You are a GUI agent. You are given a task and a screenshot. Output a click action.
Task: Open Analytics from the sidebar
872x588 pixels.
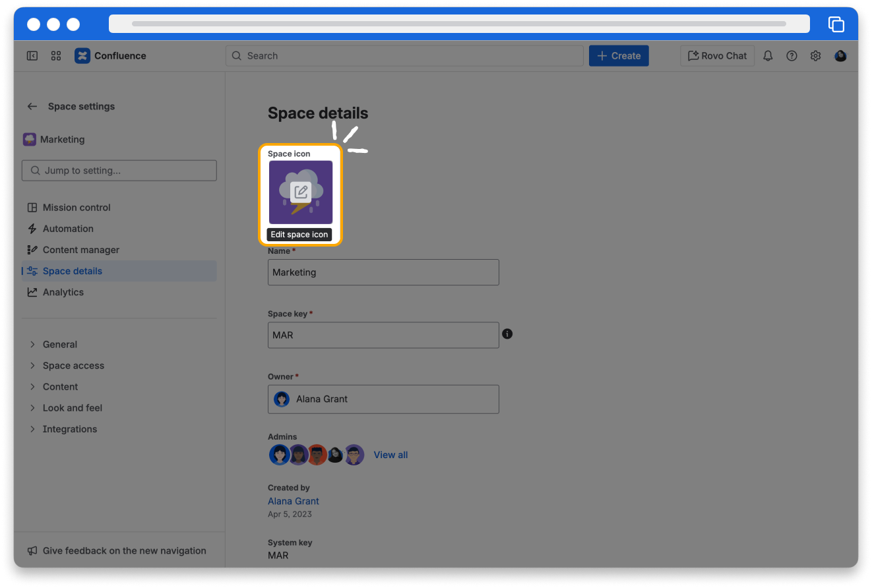click(63, 291)
